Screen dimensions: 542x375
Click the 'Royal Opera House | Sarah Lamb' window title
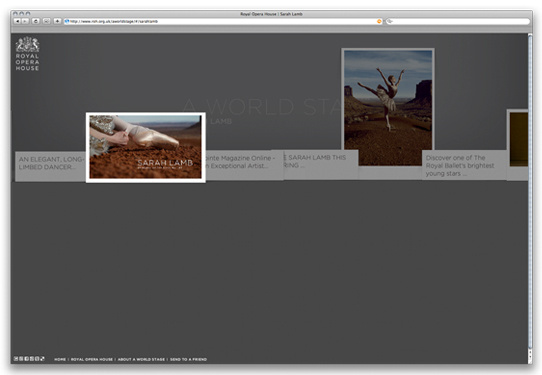271,14
